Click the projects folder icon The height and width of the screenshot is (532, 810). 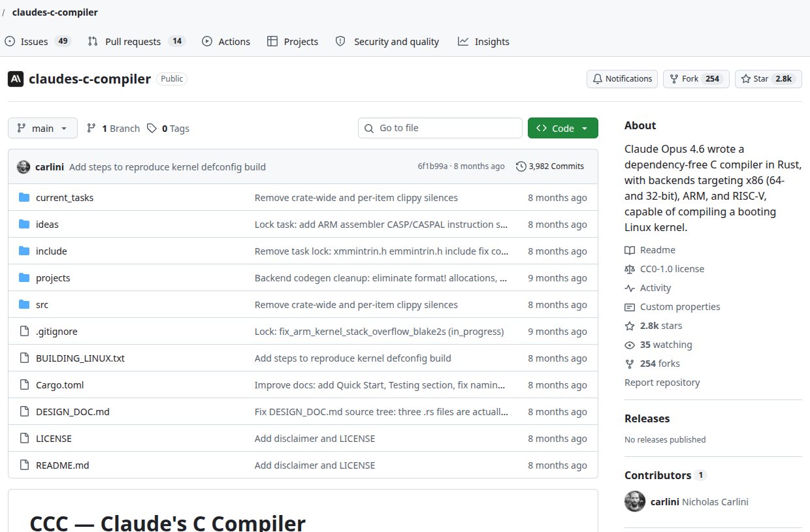tap(24, 277)
